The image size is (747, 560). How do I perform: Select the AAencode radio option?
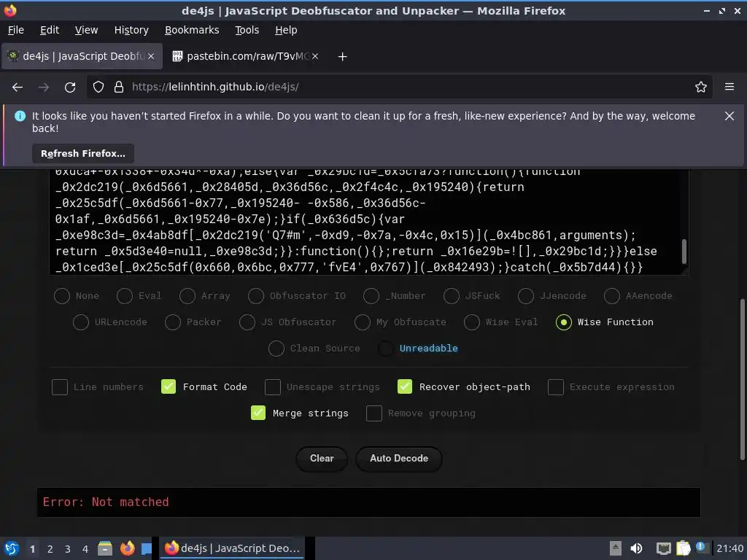612,296
